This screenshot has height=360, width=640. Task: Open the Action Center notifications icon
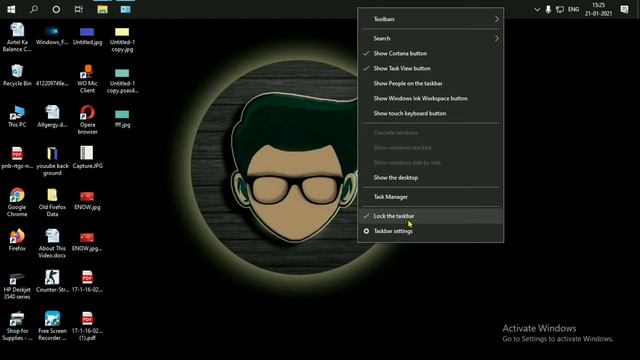[x=624, y=9]
